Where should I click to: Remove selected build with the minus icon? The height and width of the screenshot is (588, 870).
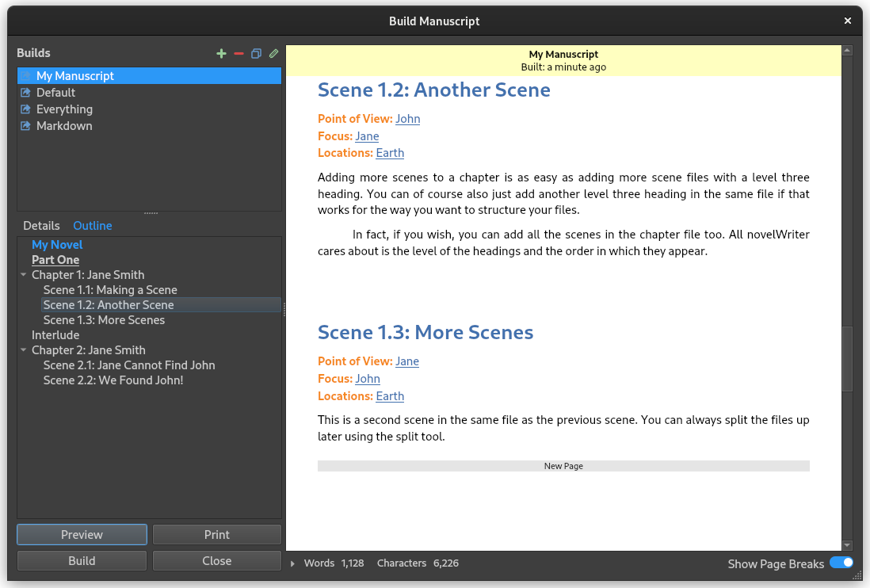click(238, 53)
